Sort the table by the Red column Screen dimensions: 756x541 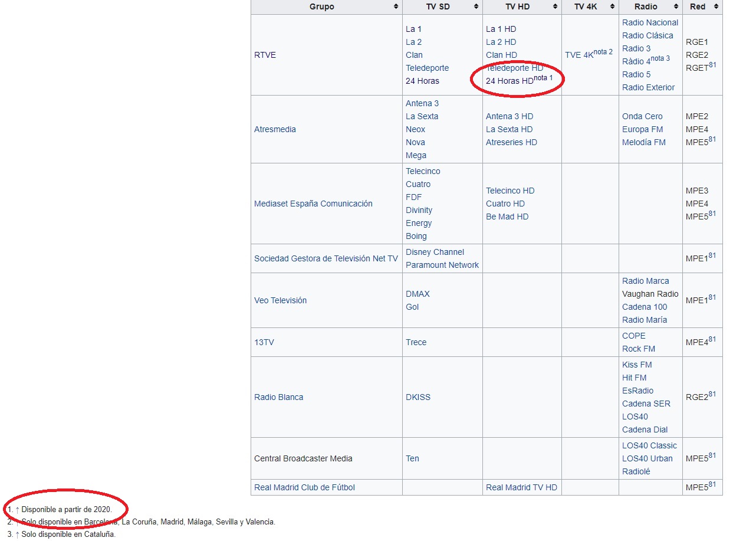[716, 7]
